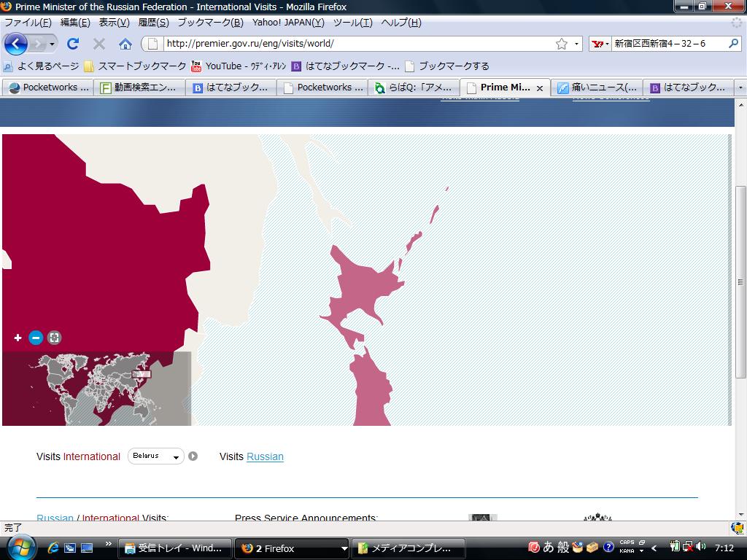Click the map zoom out minus icon
747x560 pixels.
coord(36,338)
